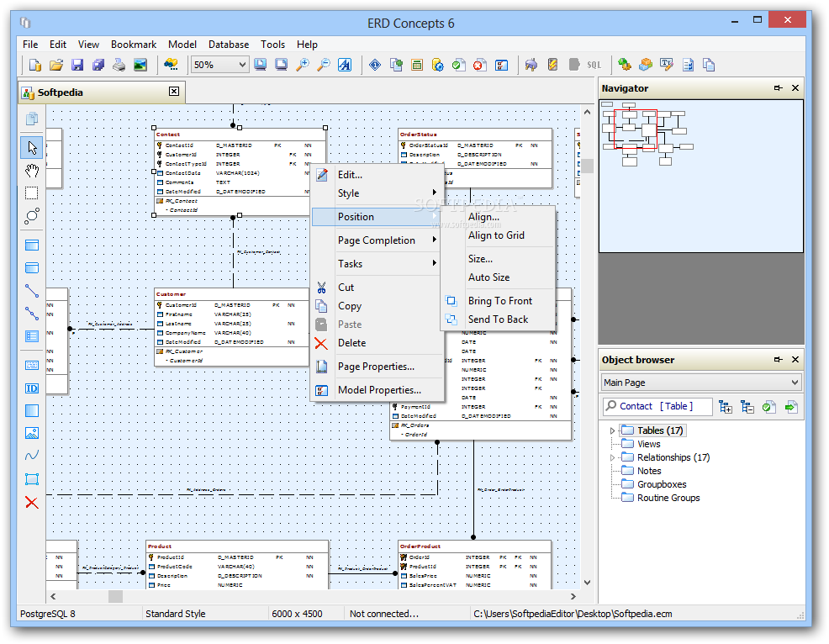
Task: Pick the lasso selection tool
Action: click(x=32, y=216)
